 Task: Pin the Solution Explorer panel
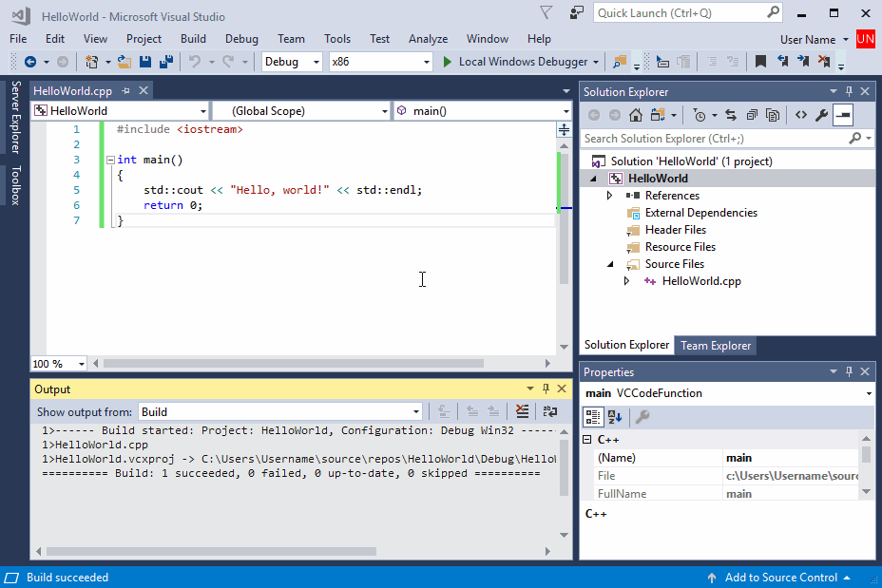(x=849, y=91)
